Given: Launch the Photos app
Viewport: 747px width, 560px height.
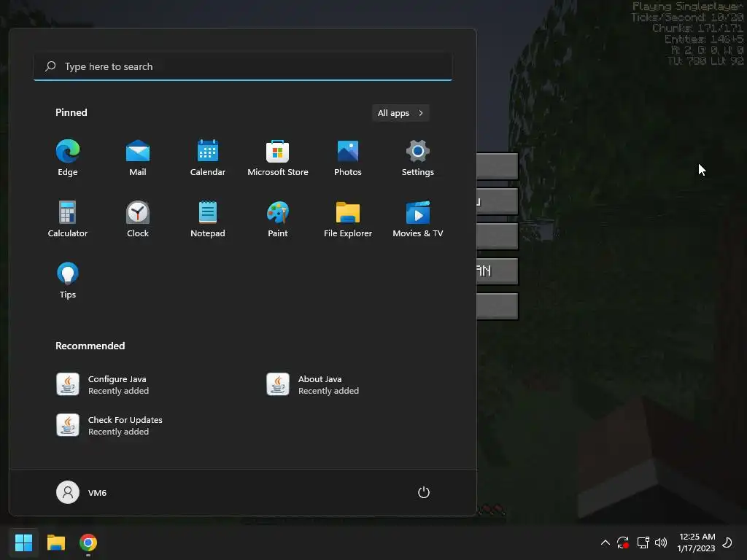Looking at the screenshot, I should pos(348,158).
